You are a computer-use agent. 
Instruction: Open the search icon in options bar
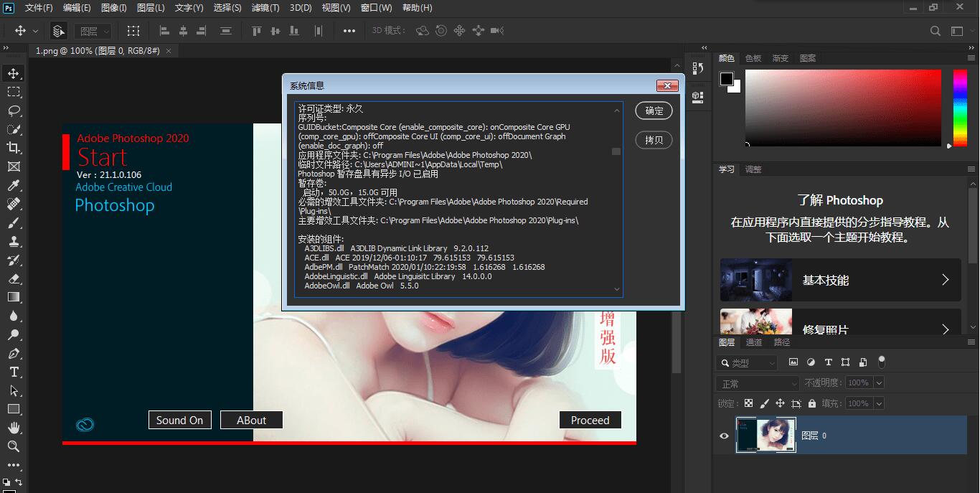[x=936, y=31]
